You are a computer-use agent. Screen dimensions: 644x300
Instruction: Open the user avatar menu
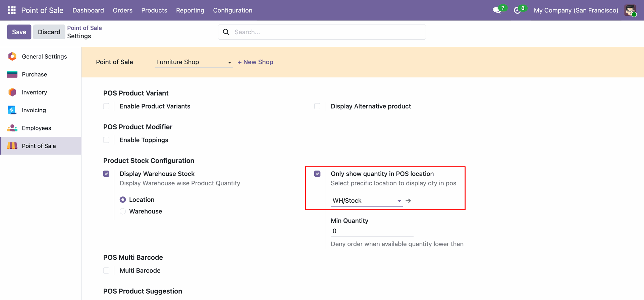[x=630, y=10]
